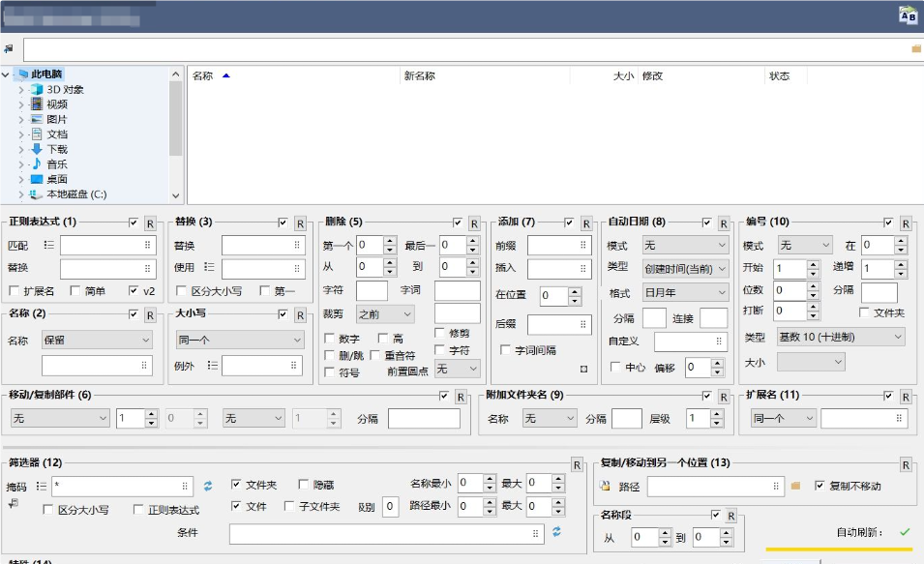Select 图片 in the folder tree
The image size is (924, 564).
57,119
